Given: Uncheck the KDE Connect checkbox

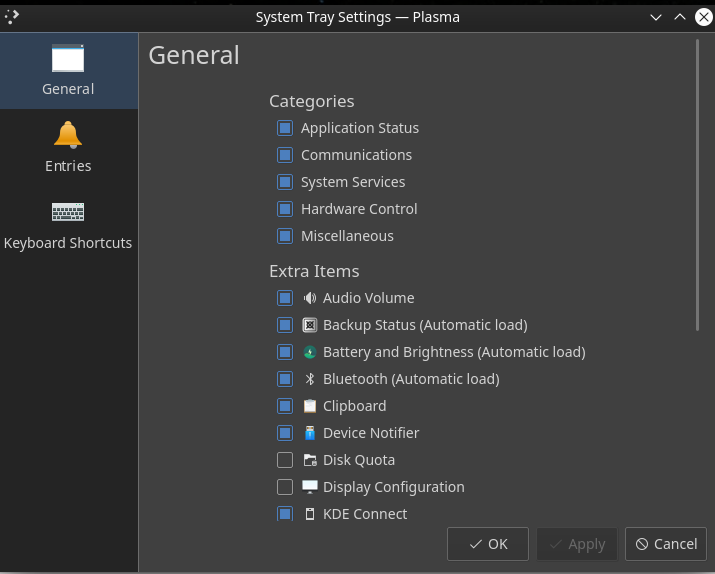Looking at the screenshot, I should coord(285,514).
